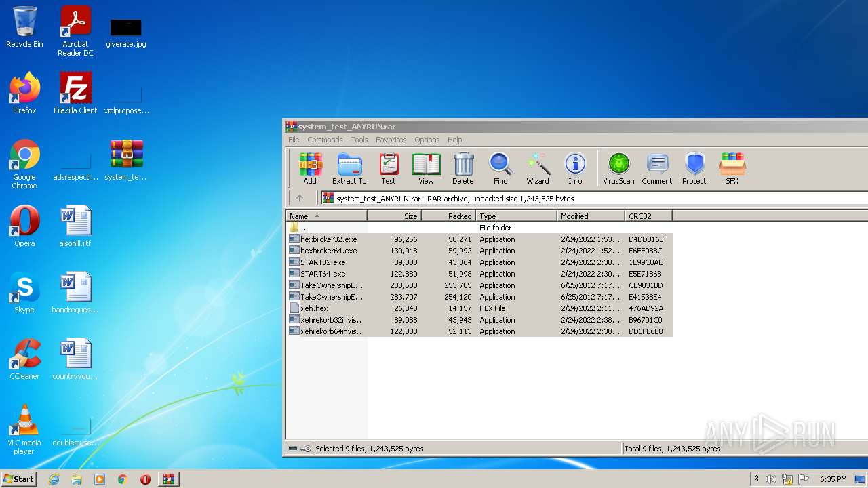Open the Commands menu

pos(325,140)
